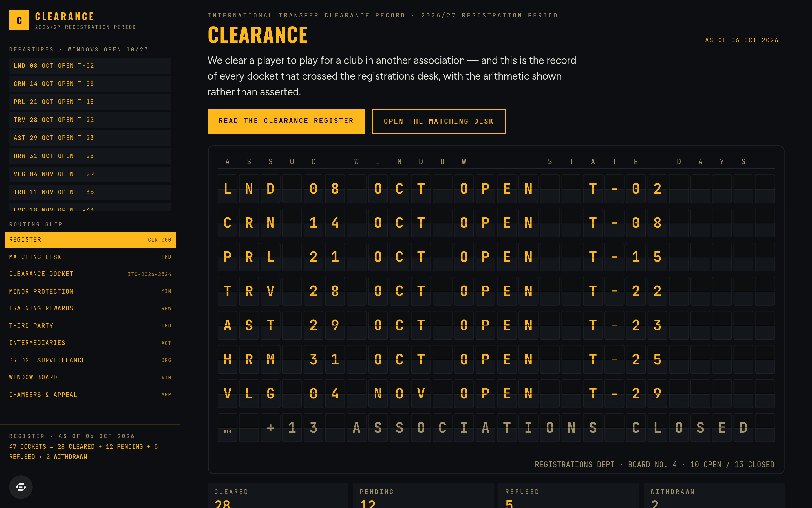Screen dimensions: 812x508
Task: Select HRM 31 OCT departure entry
Action: pyautogui.click(x=90, y=156)
